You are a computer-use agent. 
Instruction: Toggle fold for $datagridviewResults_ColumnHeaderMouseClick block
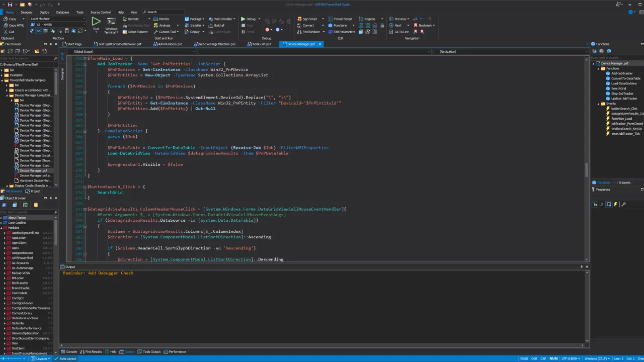85,209
